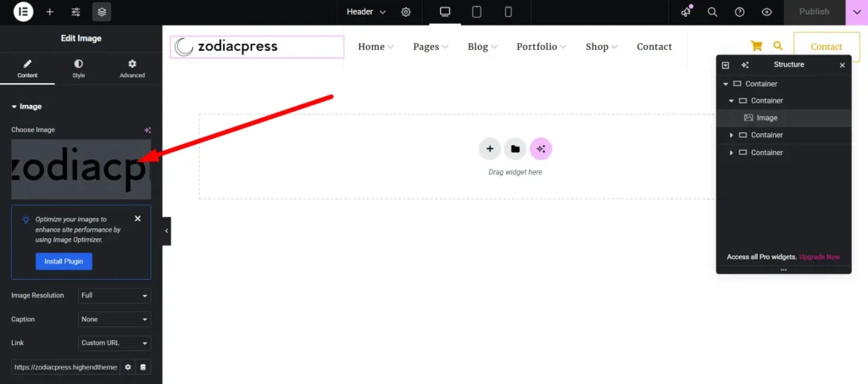Open the add template folder icon
This screenshot has width=868, height=384.
(x=515, y=149)
